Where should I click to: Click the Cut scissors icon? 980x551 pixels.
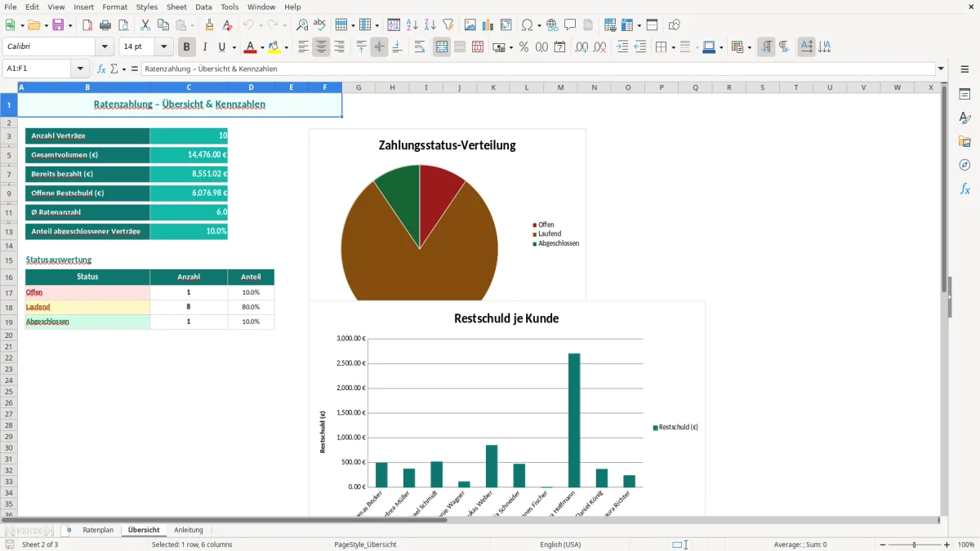pyautogui.click(x=145, y=25)
